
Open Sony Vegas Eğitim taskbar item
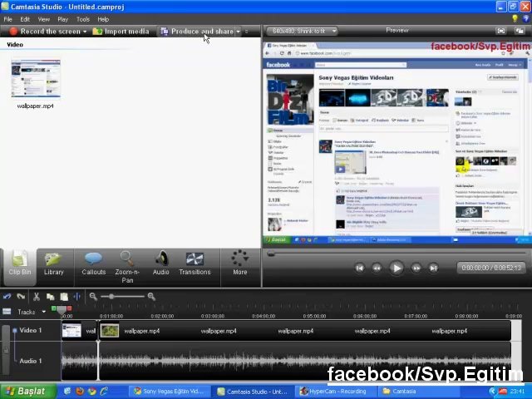[x=169, y=392]
